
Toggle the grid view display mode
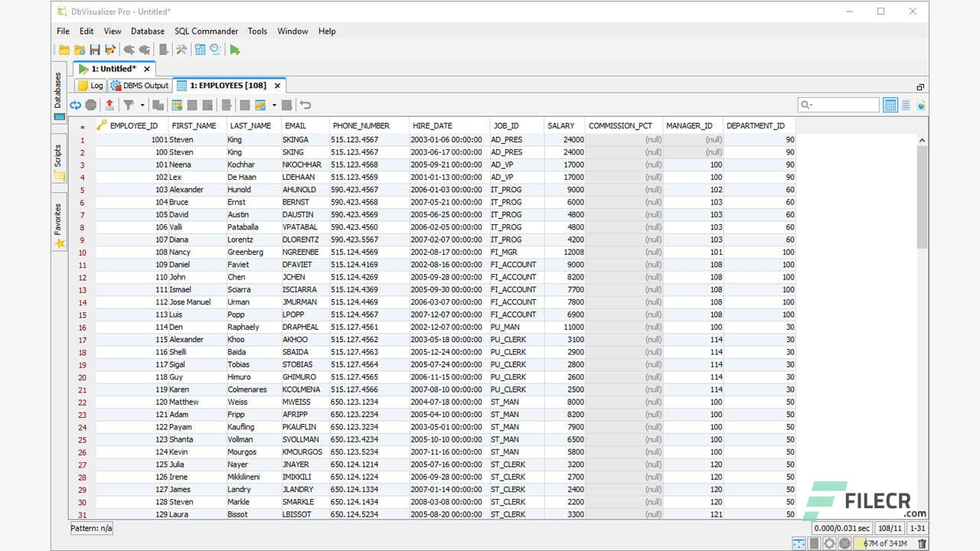coord(890,105)
